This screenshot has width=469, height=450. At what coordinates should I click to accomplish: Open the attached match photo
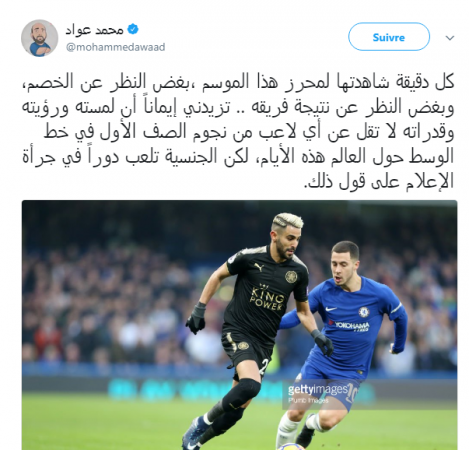[239, 325]
